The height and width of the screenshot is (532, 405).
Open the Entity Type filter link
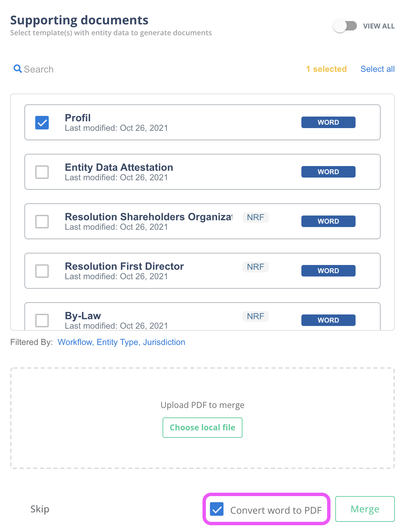click(x=117, y=342)
